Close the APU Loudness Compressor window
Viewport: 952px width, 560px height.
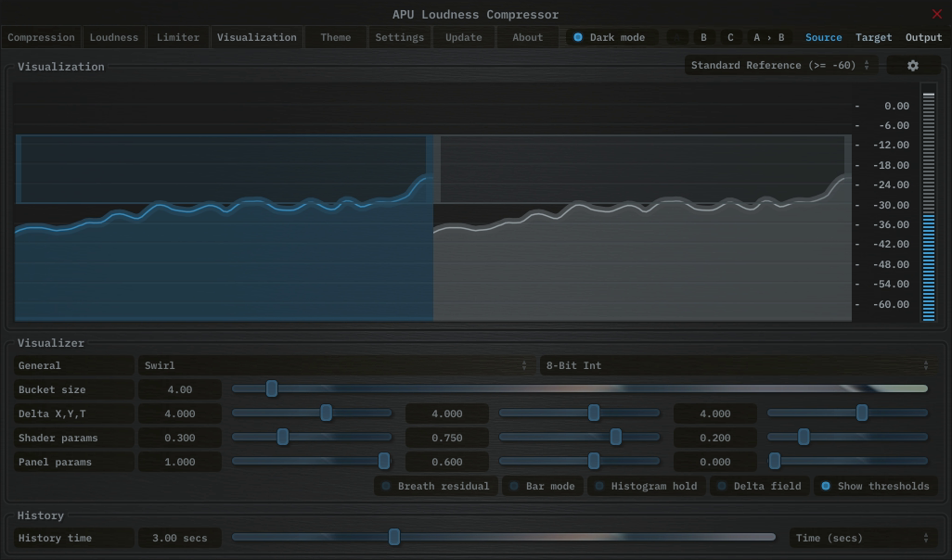[936, 14]
